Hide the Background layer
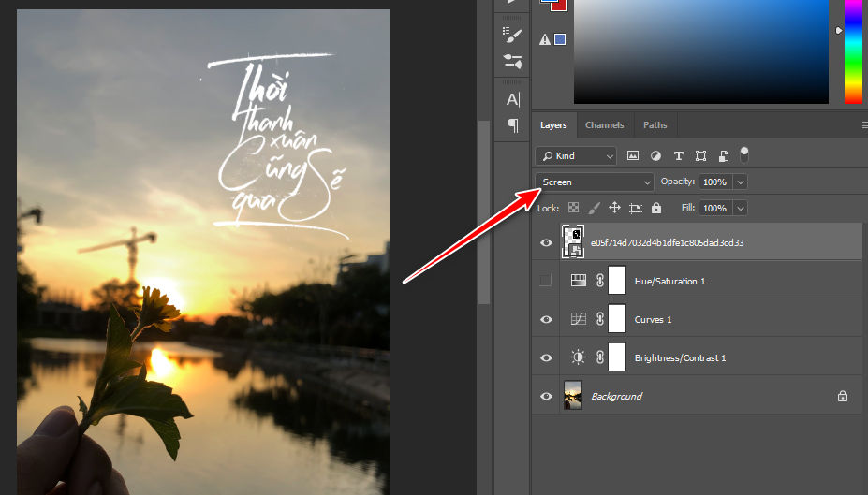868x495 pixels. 546,396
